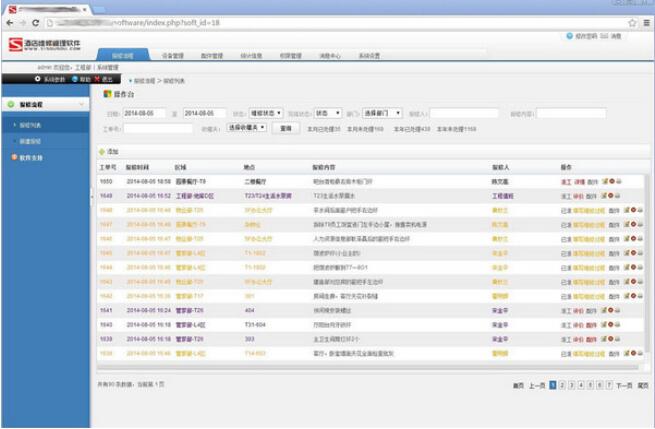
Task: Collapse the 报修流程 sidebar section
Action: coord(81,104)
